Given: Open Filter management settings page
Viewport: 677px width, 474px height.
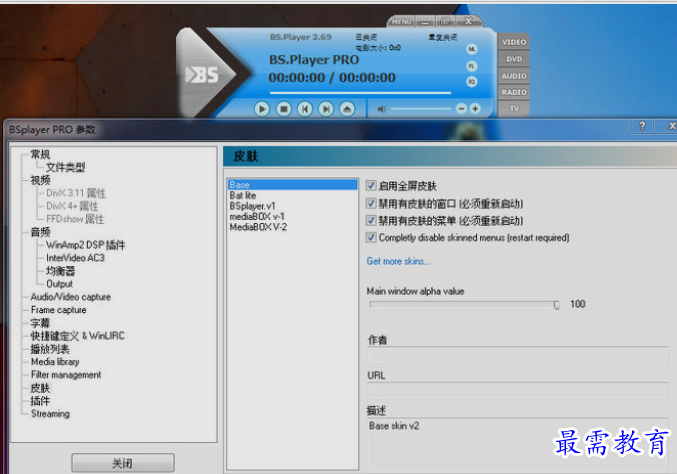Looking at the screenshot, I should tap(66, 375).
